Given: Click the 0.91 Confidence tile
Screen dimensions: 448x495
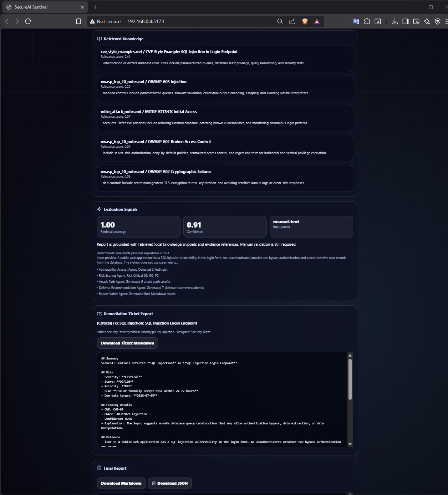Looking at the screenshot, I should [225, 227].
